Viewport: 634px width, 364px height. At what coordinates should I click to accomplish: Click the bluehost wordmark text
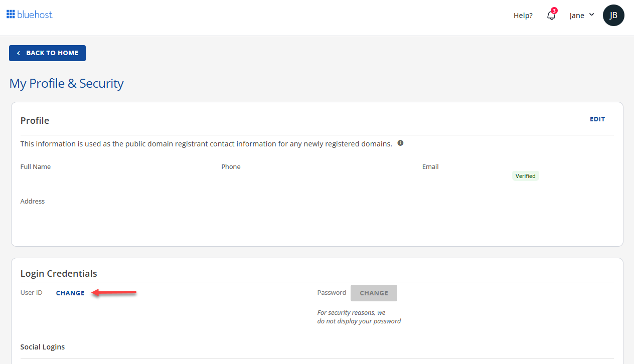[x=35, y=15]
